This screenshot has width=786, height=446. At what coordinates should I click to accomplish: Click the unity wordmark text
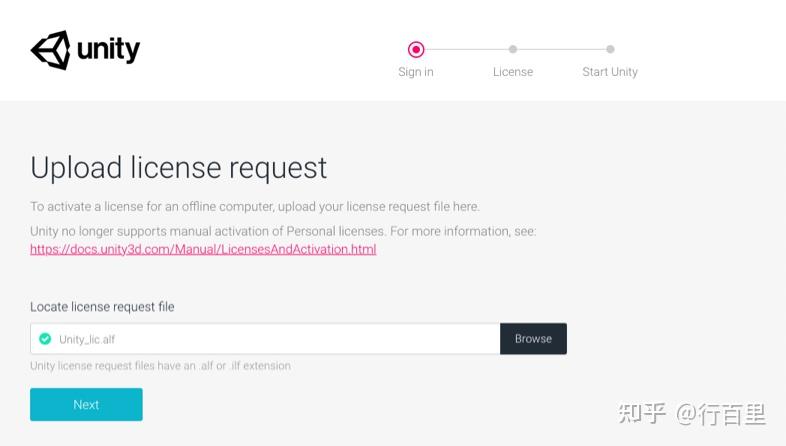[108, 49]
